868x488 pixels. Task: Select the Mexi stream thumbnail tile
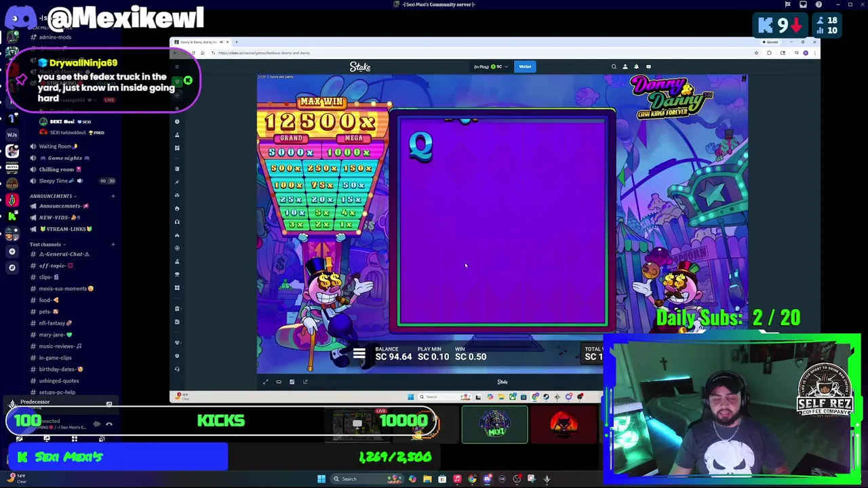click(x=494, y=424)
